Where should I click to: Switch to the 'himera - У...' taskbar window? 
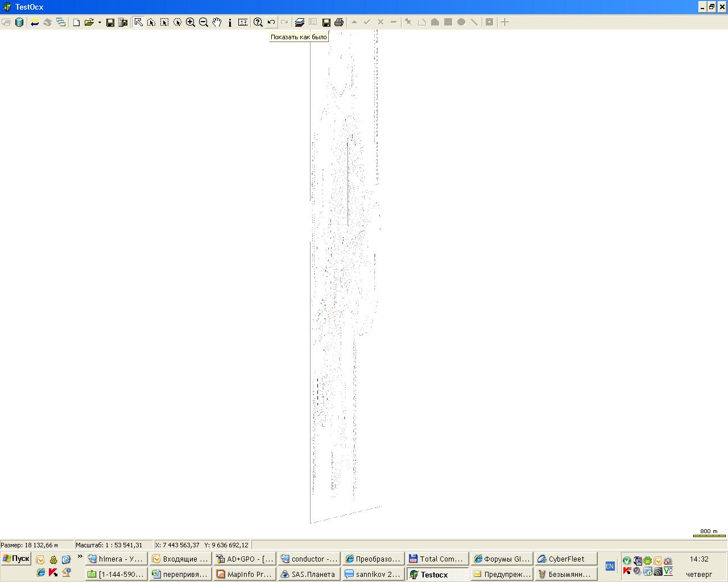coord(116,559)
